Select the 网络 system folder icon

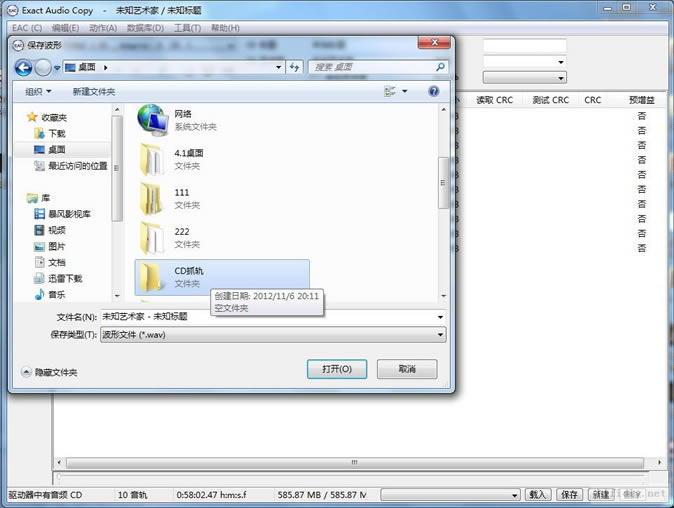pos(153,120)
